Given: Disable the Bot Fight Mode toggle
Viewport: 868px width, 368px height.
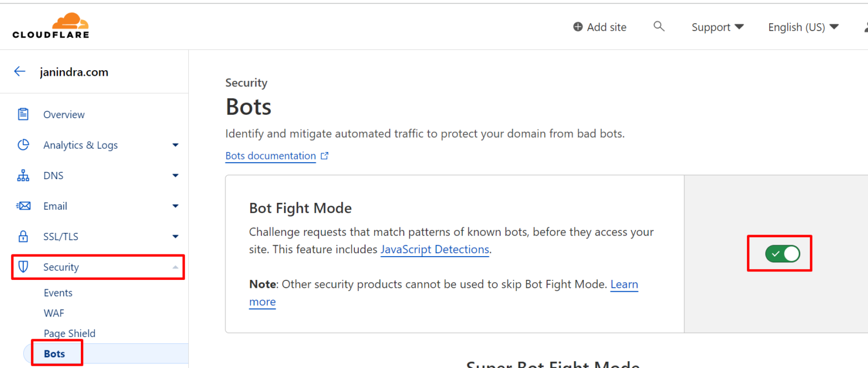Looking at the screenshot, I should pyautogui.click(x=783, y=253).
